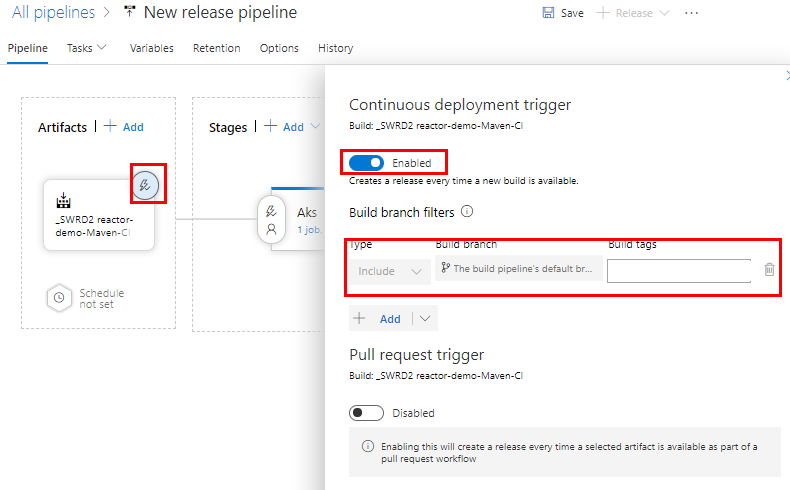Click the Build branch filters info icon
Screen dimensions: 790x490
tap(467, 212)
